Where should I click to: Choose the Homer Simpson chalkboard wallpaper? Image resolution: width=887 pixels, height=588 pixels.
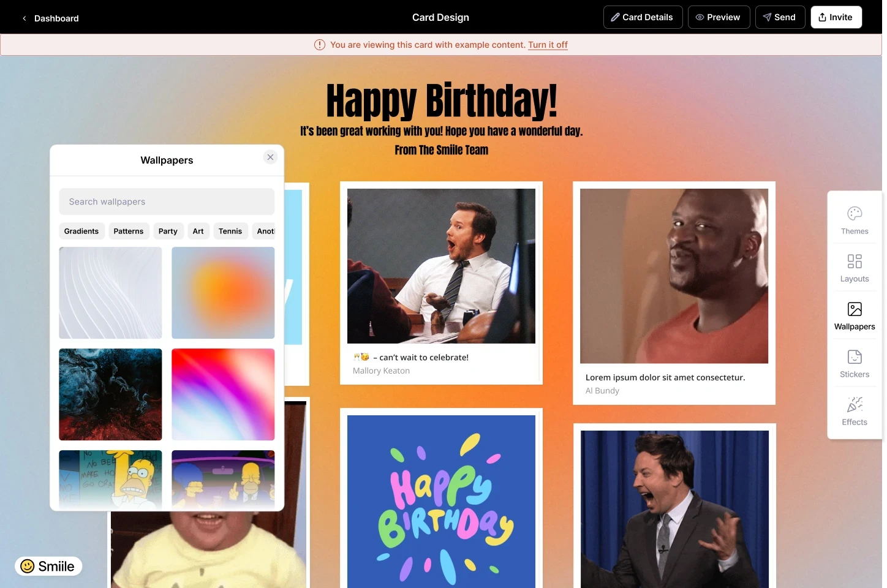(110, 479)
